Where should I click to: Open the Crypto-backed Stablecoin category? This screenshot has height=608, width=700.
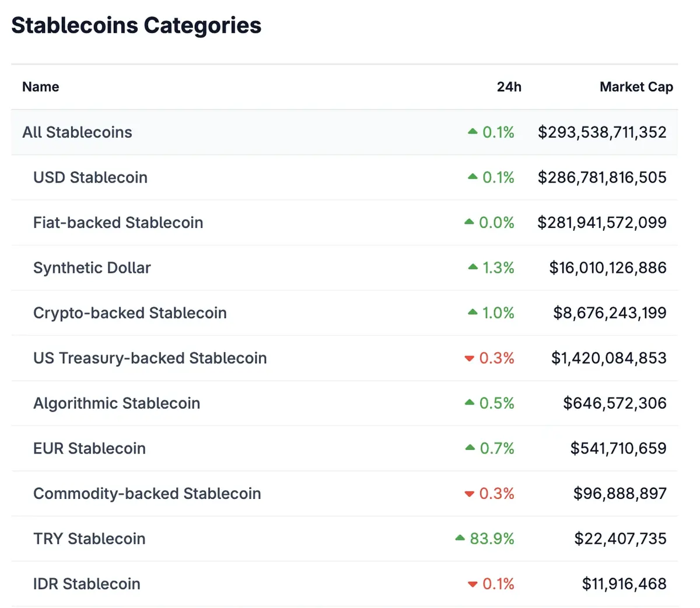[x=129, y=313]
